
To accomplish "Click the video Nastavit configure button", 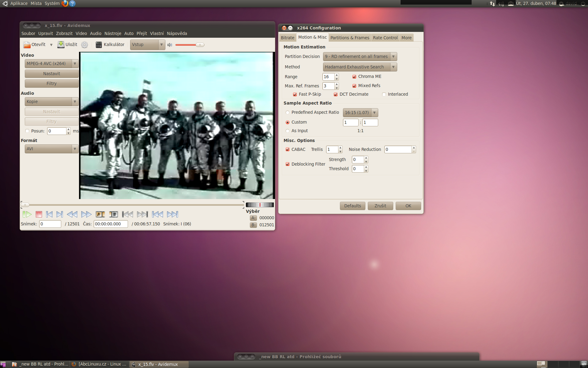I will 51,74.
